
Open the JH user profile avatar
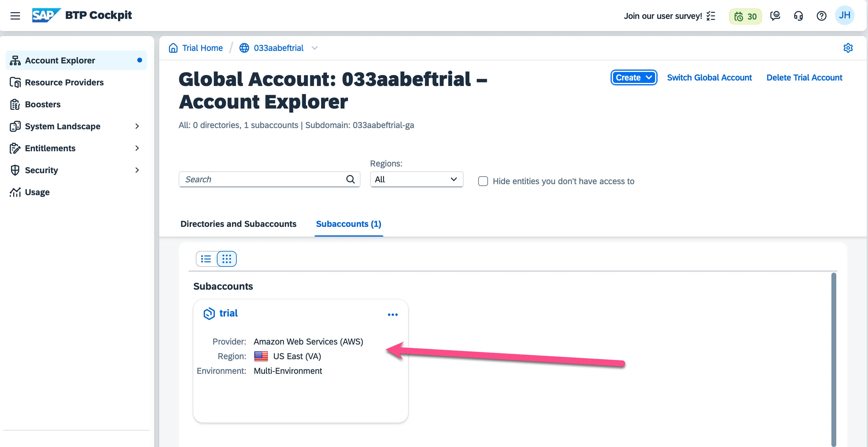tap(845, 16)
